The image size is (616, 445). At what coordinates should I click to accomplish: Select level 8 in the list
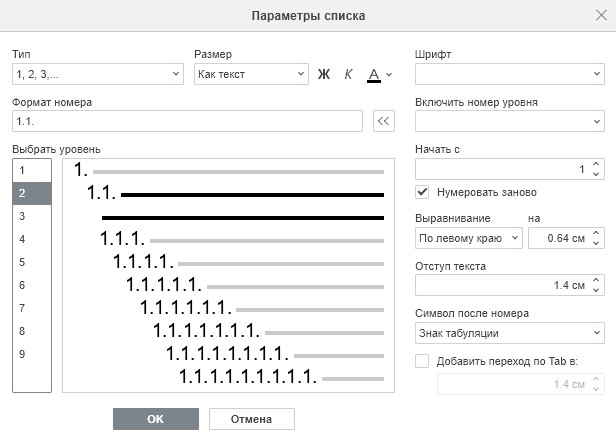[32, 331]
